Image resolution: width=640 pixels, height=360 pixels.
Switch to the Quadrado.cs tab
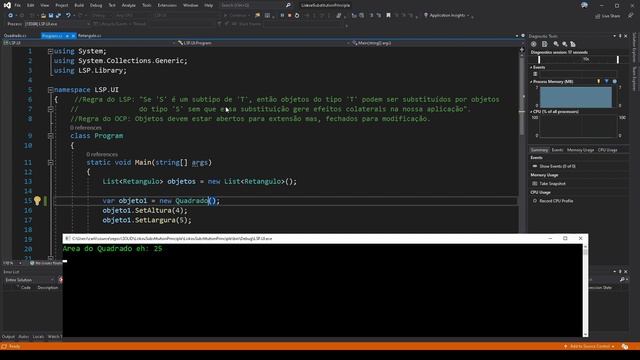click(x=15, y=36)
